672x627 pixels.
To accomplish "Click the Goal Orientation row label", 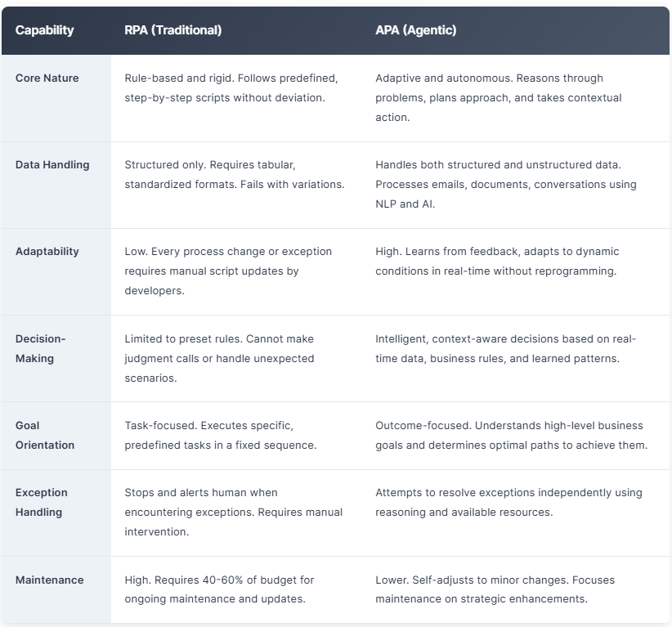I will tap(45, 435).
